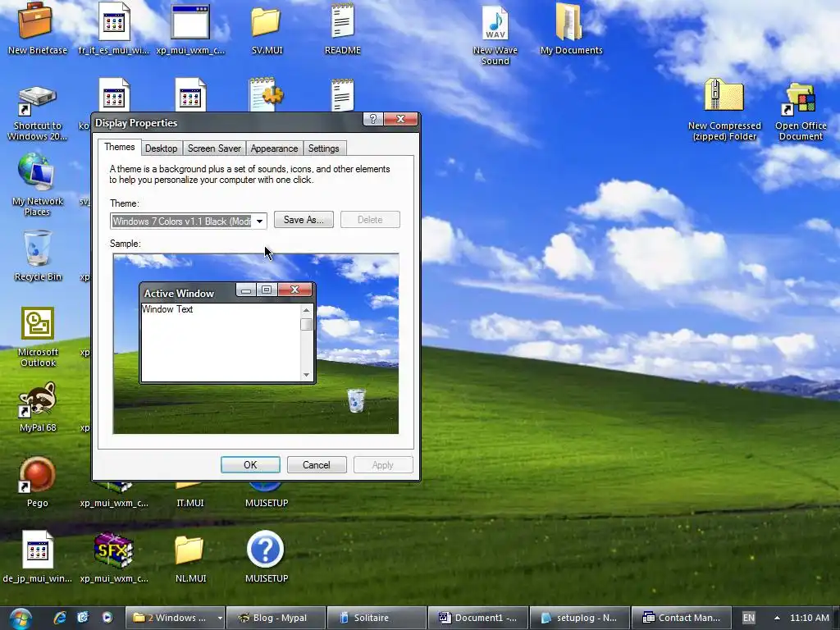840x630 pixels.
Task: Open the README text file icon
Action: 342,30
